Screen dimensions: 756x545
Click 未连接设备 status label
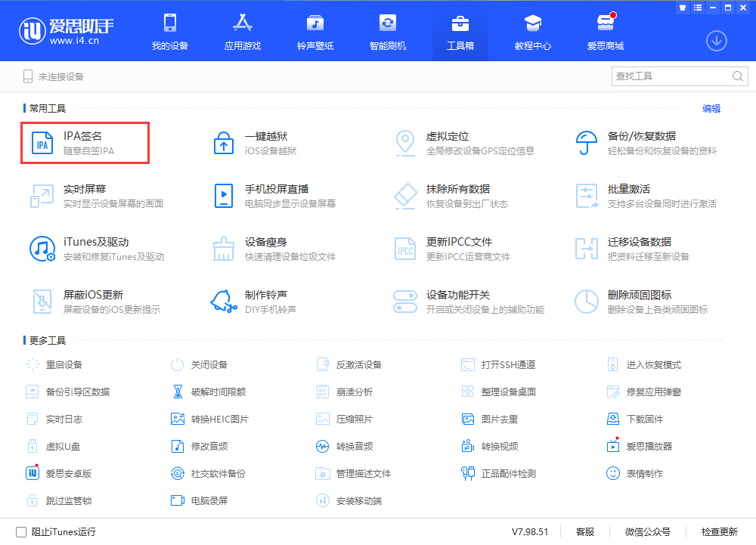point(61,76)
